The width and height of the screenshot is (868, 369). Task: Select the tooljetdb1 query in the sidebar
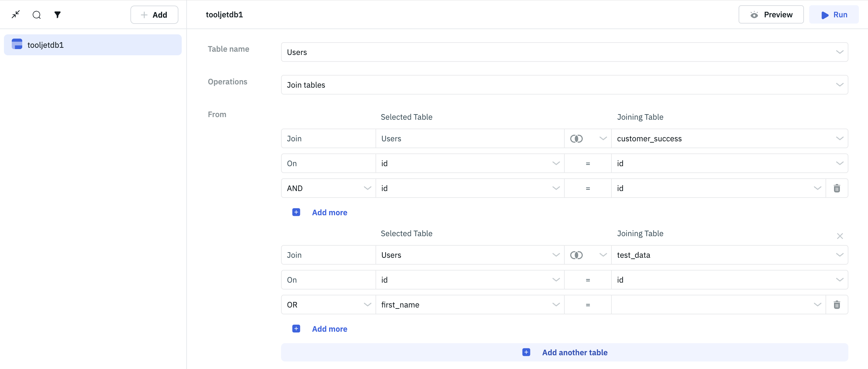click(x=92, y=45)
